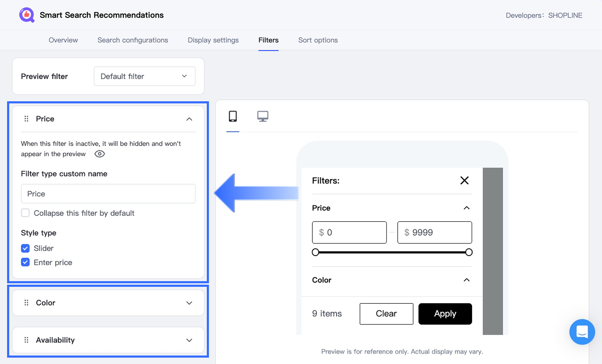Screen dimensions: 602x364
Task: Uncheck the Slider style type
Action: pos(25,248)
